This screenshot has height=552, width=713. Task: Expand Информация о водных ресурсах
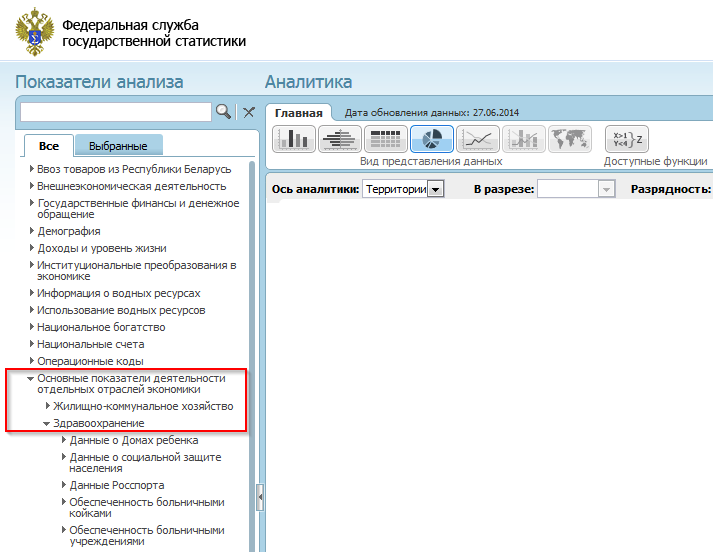click(x=31, y=293)
